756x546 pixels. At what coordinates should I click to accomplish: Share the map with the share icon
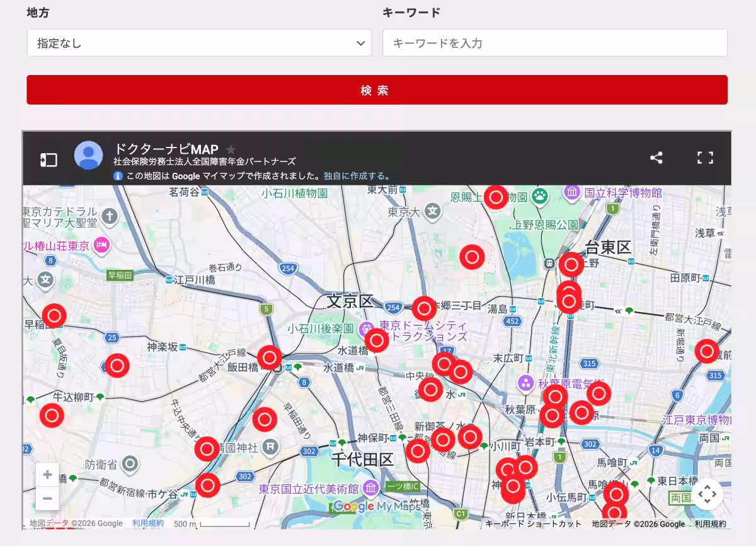pos(656,158)
